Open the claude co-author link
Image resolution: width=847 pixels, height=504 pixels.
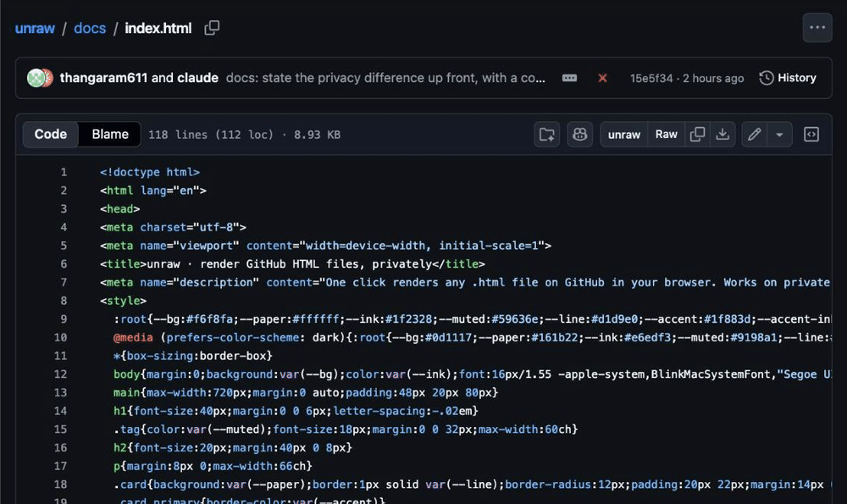pos(197,78)
